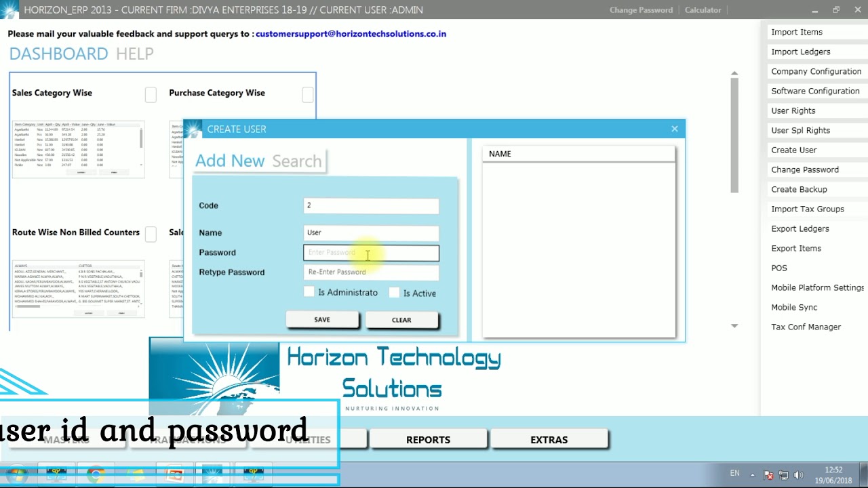This screenshot has height=488, width=868.
Task: Open the volume speaker tray icon
Action: [x=798, y=475]
